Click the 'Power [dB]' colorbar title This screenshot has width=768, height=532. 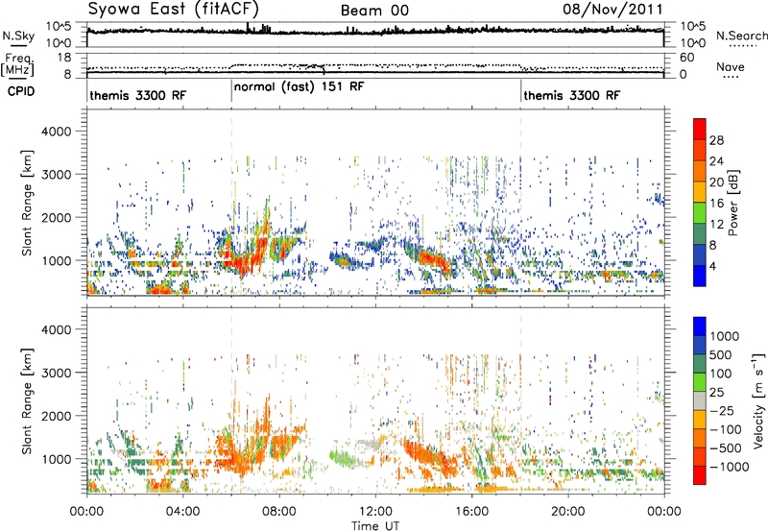pyautogui.click(x=732, y=203)
